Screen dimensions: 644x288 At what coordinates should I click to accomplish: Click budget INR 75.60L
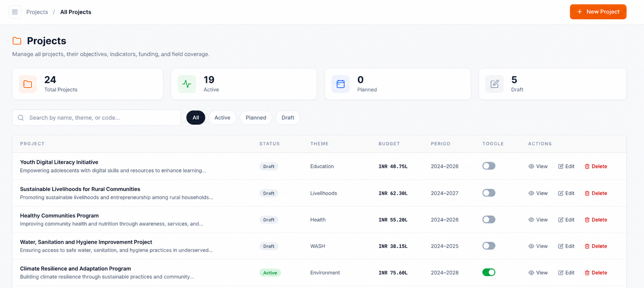point(393,273)
